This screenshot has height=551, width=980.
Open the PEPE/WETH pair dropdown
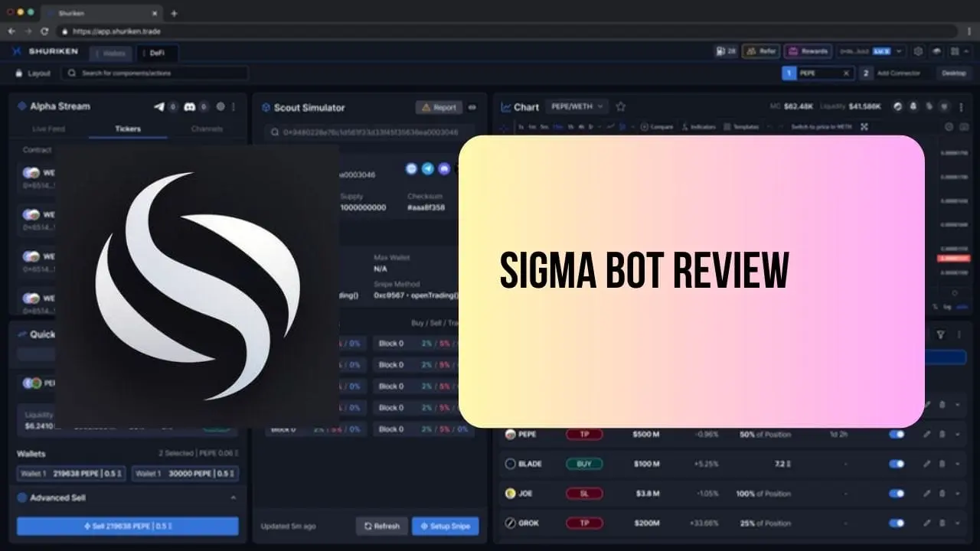pyautogui.click(x=577, y=106)
